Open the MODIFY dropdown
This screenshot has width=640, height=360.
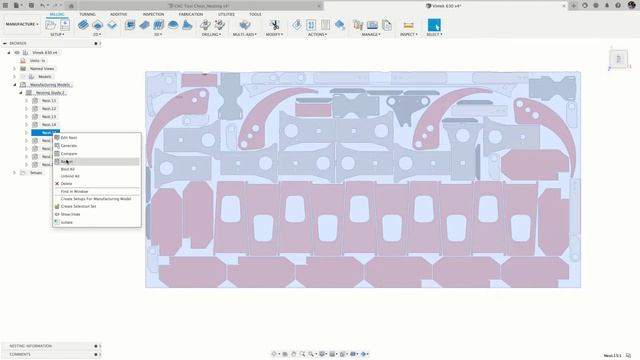click(x=274, y=34)
